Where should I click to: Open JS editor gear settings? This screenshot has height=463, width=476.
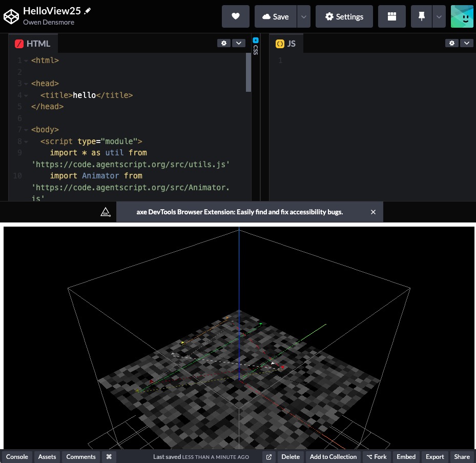pos(451,43)
